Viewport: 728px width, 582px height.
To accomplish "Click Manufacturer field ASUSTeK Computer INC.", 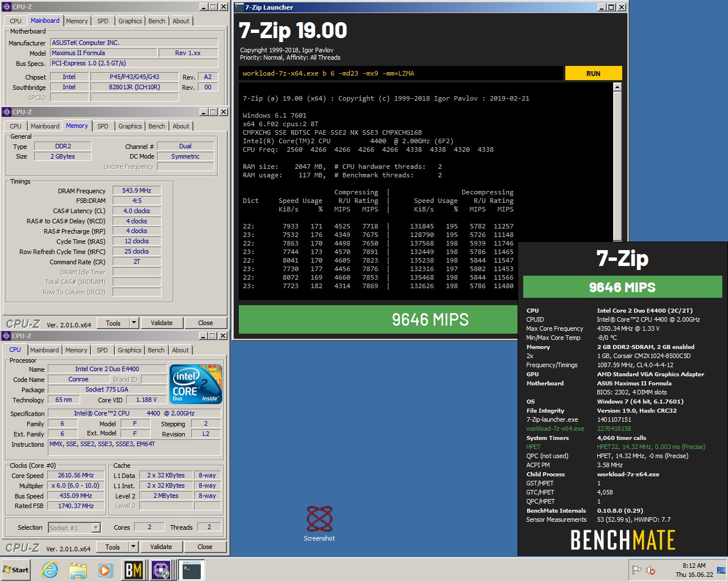I will pyautogui.click(x=134, y=43).
